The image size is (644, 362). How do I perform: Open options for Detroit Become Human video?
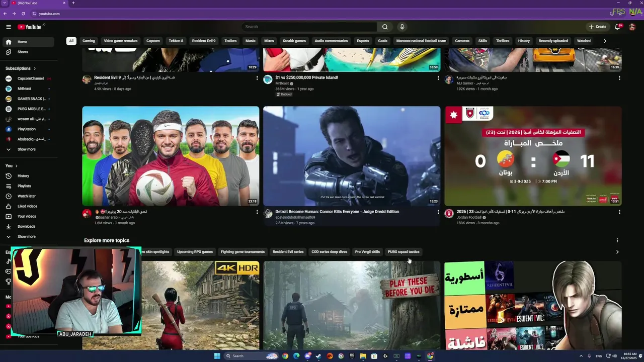point(438,212)
